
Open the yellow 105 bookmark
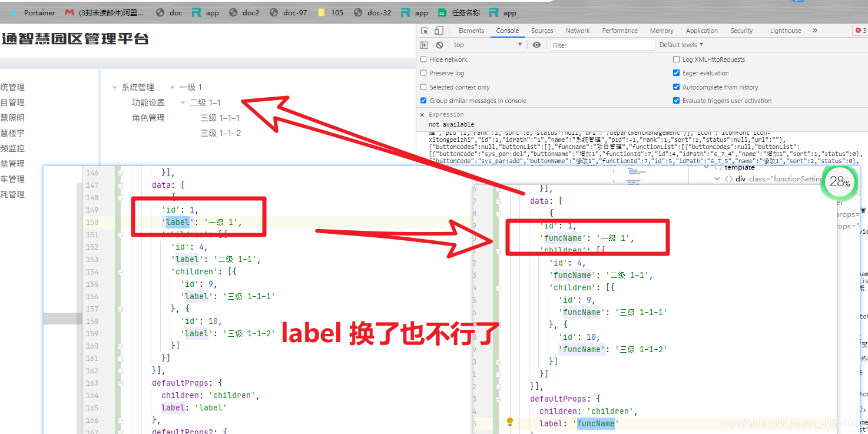tap(330, 12)
